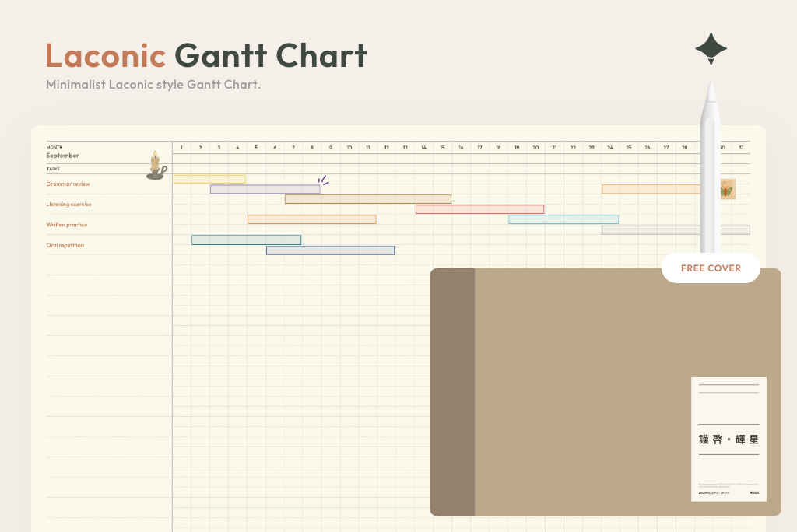Click the purple Gantt bar
Image resolution: width=797 pixels, height=532 pixels.
coord(265,189)
